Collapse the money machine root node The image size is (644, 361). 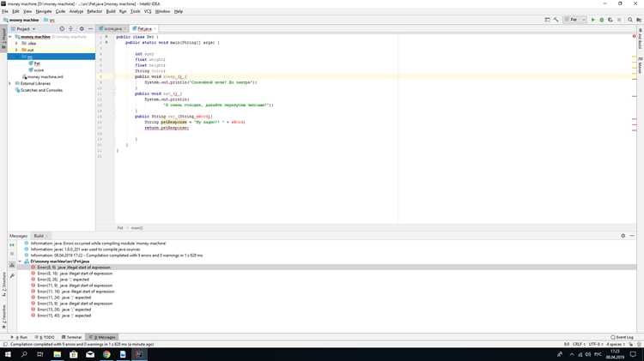10,37
